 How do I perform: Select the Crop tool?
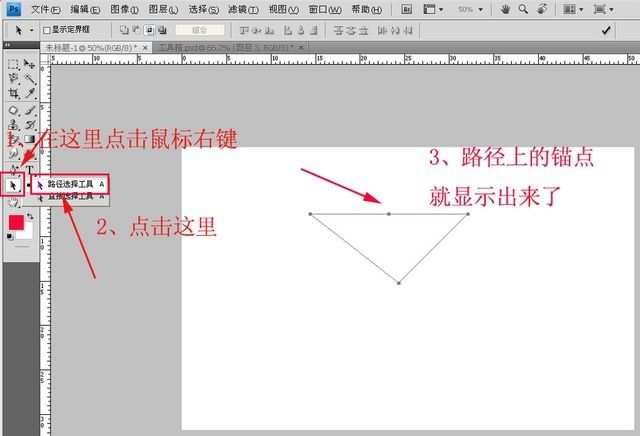click(13, 93)
